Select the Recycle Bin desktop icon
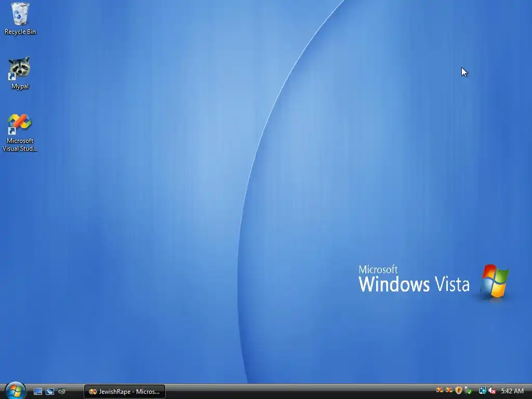The height and width of the screenshot is (399, 532). pyautogui.click(x=20, y=18)
